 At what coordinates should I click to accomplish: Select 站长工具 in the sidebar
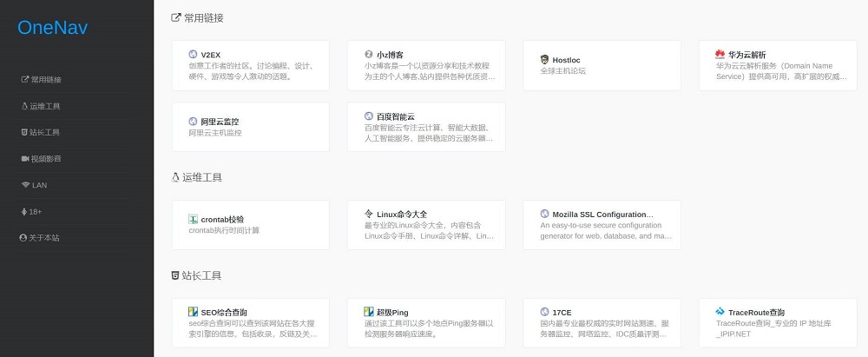pyautogui.click(x=41, y=132)
